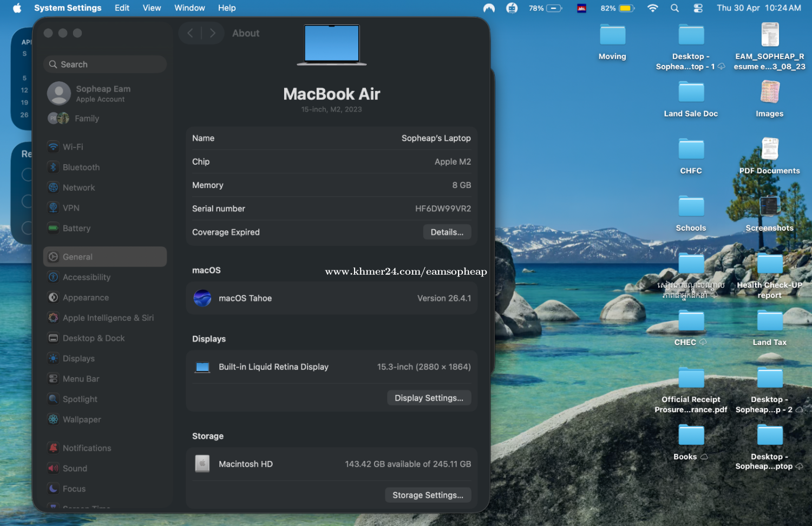Click the NordVPN mountain icon in the menu bar
This screenshot has height=526, width=812.
[x=489, y=8]
